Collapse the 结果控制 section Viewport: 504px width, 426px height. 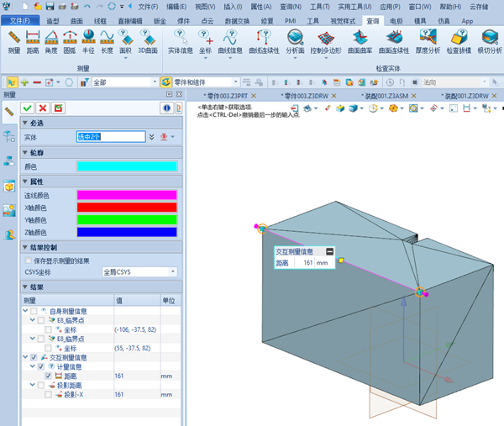(x=25, y=247)
